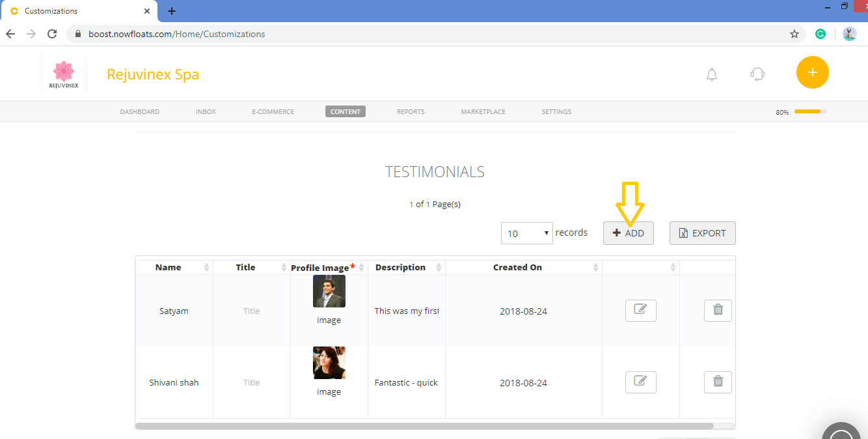Go back to previous page

click(10, 34)
